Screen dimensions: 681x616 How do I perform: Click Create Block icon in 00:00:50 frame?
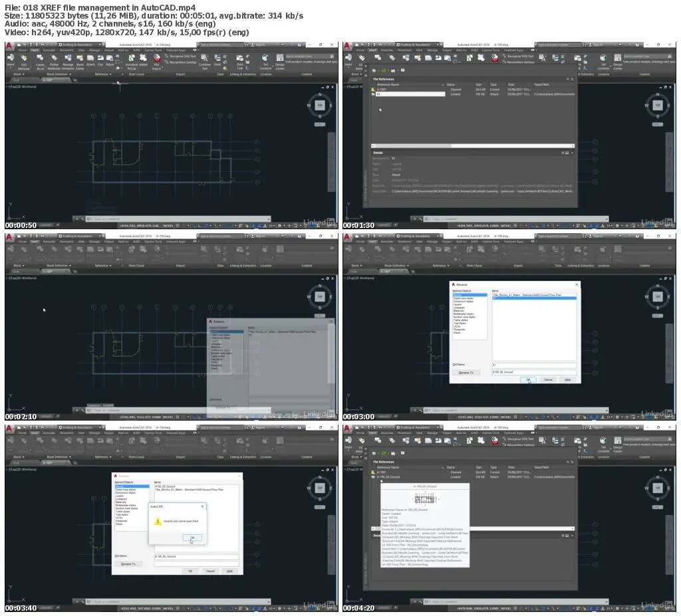click(x=40, y=58)
